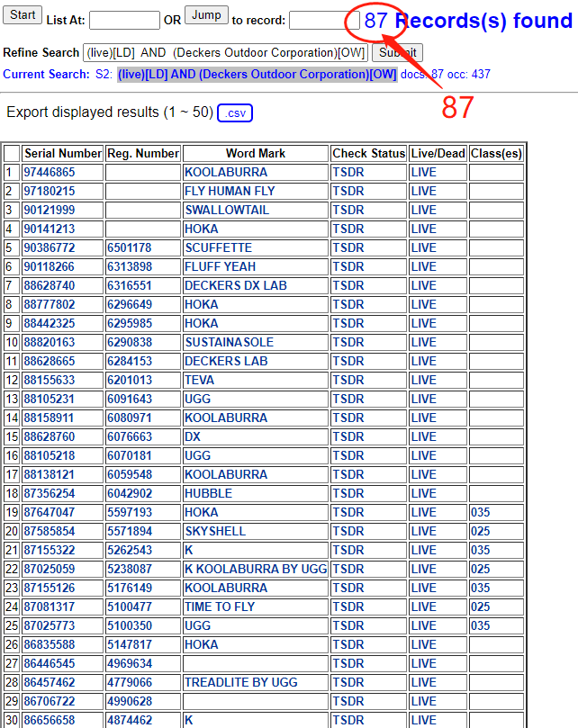This screenshot has height=728, width=578.
Task: Open serial number 88105231
Action: coord(50,399)
